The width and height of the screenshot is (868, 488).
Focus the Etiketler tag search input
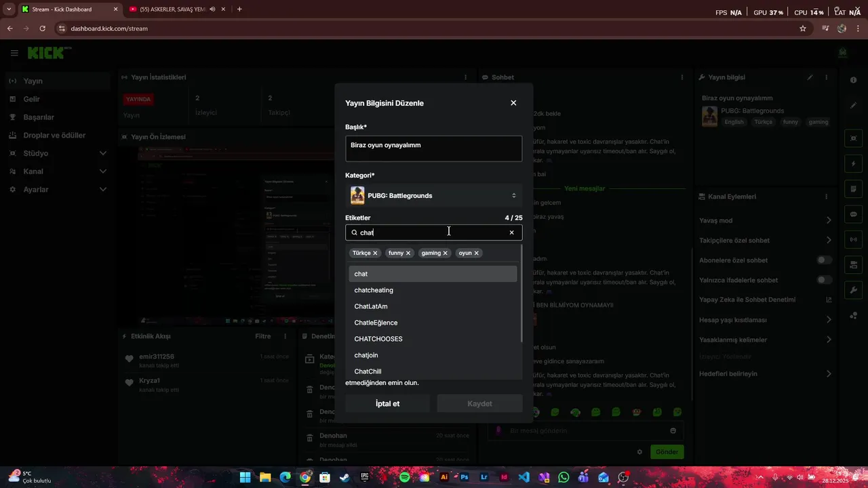pos(434,232)
